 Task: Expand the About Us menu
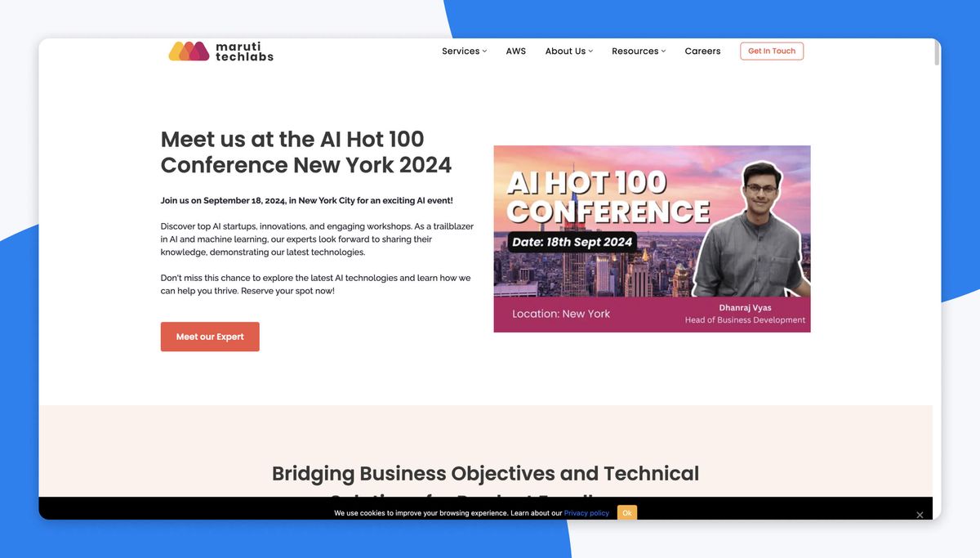569,51
